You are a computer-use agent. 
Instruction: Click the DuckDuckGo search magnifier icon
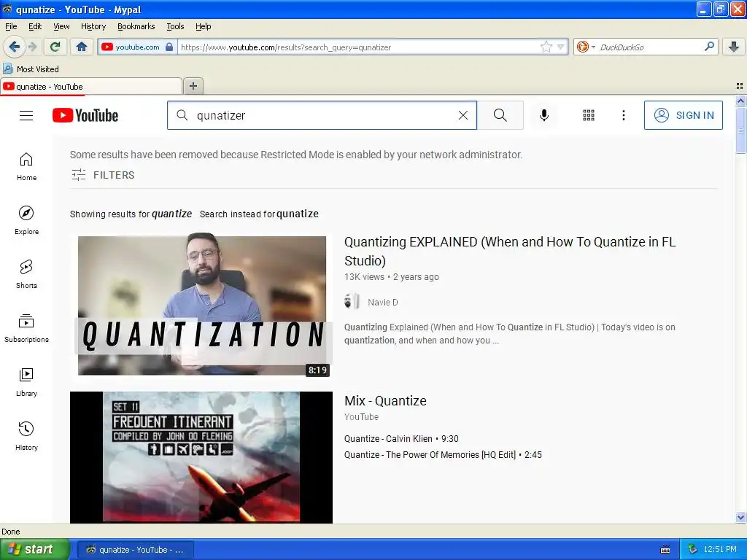coord(709,46)
